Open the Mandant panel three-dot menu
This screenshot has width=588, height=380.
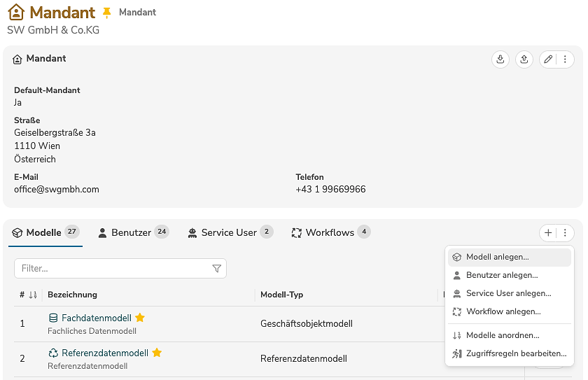[565, 59]
